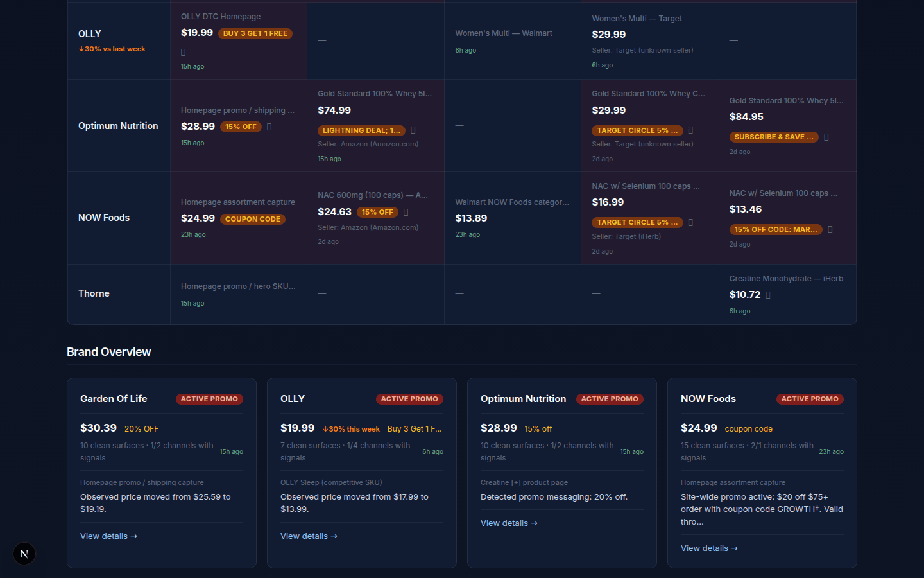Click 'Detected promo messaging: 20% off.' text
The width and height of the screenshot is (924, 578).
[x=554, y=497]
